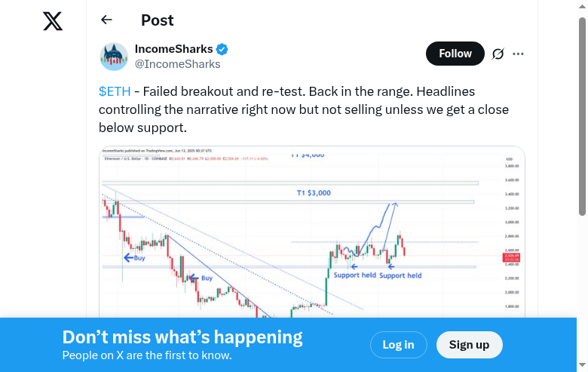588x372 pixels.
Task: Click the Post heading
Action: point(158,20)
